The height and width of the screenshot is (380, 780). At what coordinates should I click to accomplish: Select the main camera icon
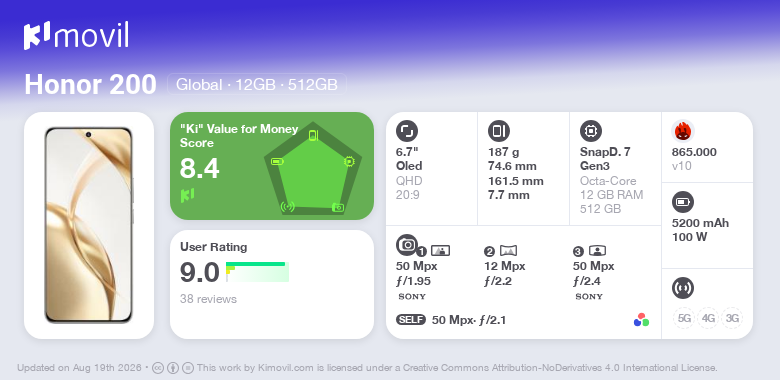point(407,244)
